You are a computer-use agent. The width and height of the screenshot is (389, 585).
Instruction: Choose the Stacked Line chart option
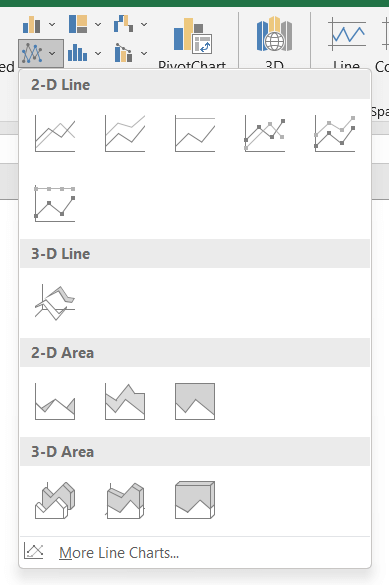pyautogui.click(x=125, y=133)
